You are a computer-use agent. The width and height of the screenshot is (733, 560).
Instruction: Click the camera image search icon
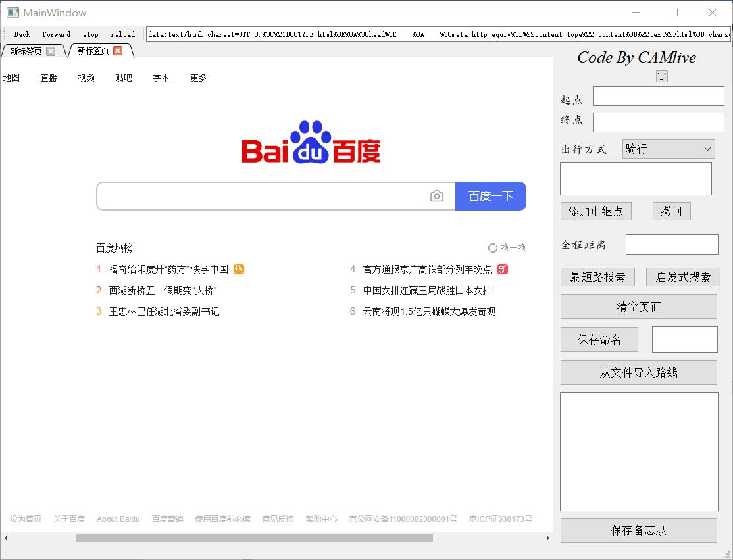point(437,196)
